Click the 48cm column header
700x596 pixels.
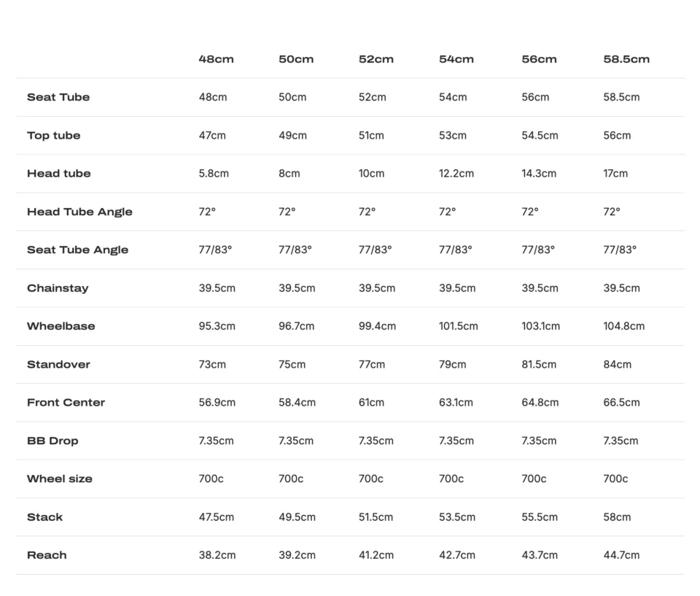click(x=216, y=59)
